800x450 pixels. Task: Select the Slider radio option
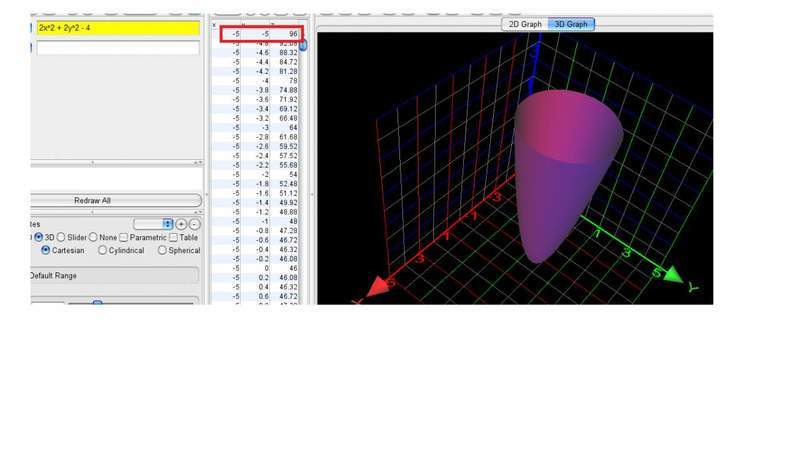pos(61,237)
